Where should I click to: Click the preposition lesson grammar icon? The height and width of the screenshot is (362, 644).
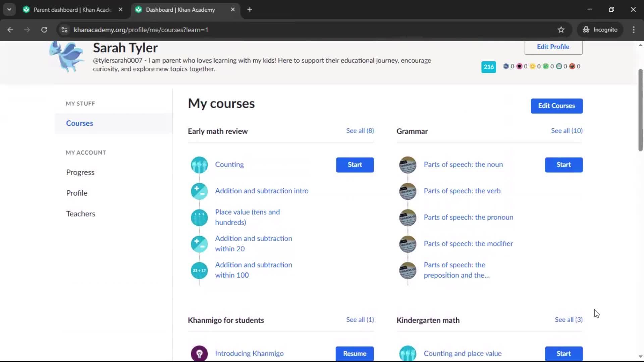coord(408,270)
